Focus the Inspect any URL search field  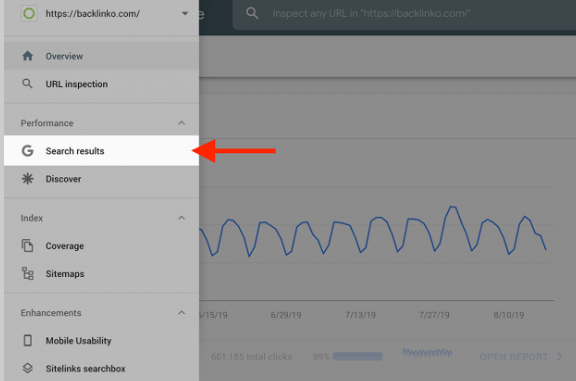[x=404, y=15]
